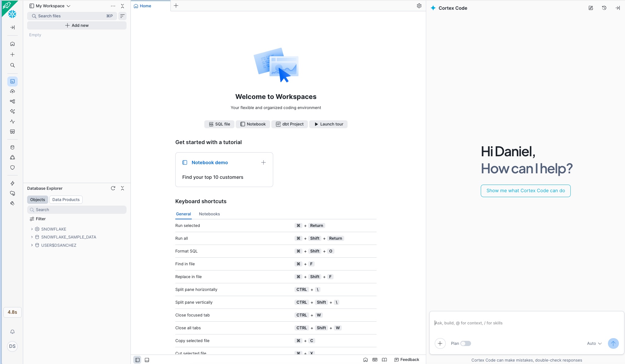Open the Home icon in the left sidebar
The width and height of the screenshot is (625, 364).
pyautogui.click(x=12, y=44)
